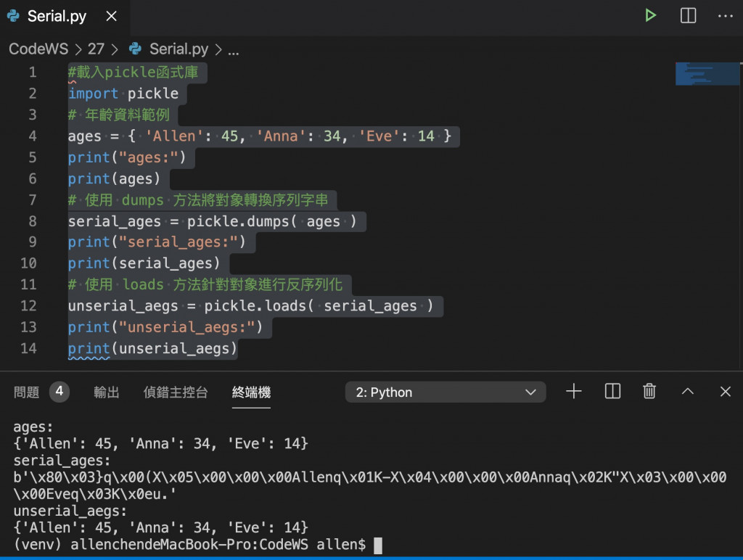Split the editor to the right
The image size is (743, 560).
click(x=688, y=16)
